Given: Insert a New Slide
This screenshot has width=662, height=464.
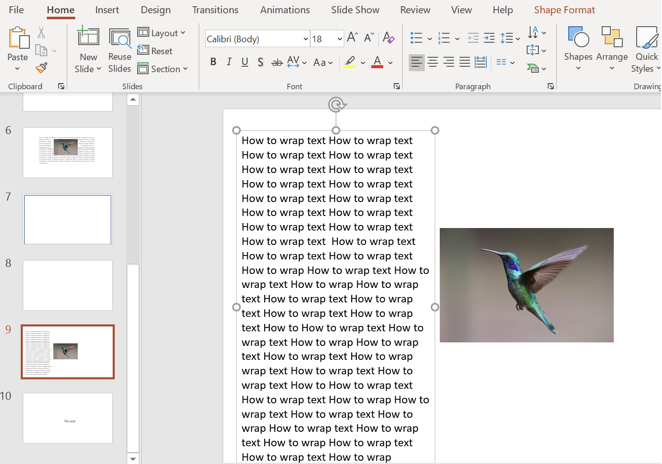Looking at the screenshot, I should [88, 50].
